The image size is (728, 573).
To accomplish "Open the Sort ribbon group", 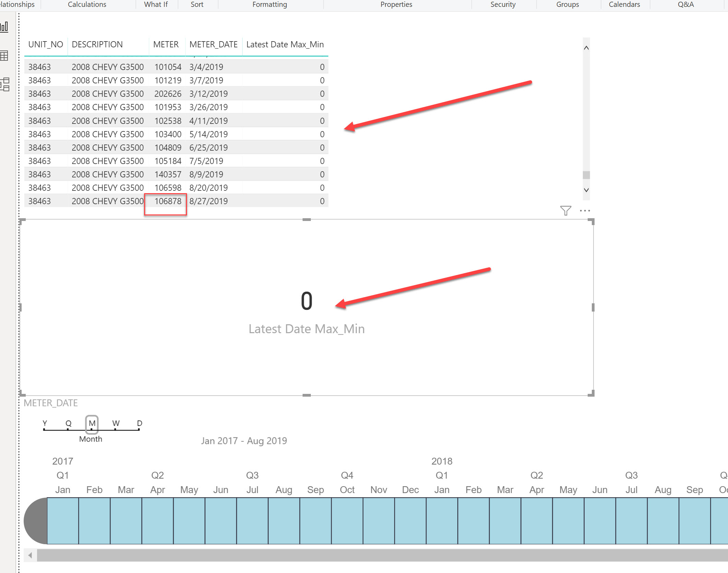I will coord(197,4).
